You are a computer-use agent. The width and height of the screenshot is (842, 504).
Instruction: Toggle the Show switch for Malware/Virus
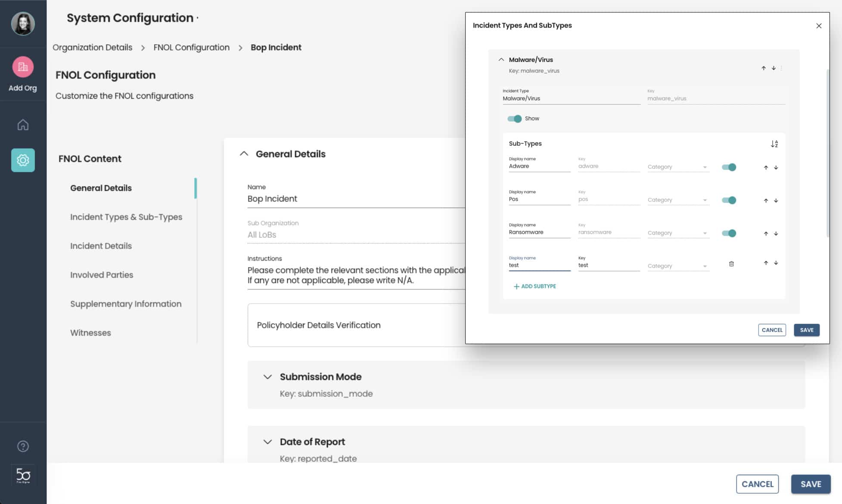click(514, 118)
